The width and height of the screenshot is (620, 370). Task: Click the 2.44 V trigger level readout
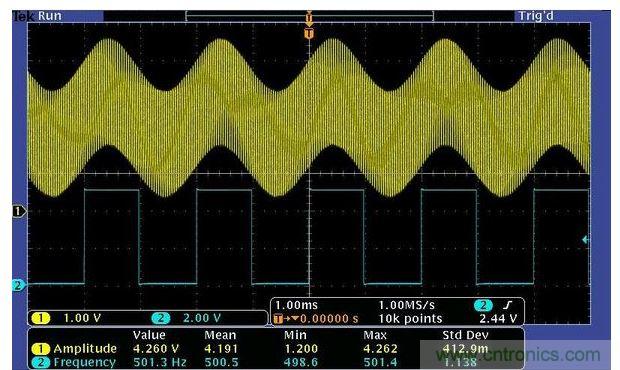click(x=498, y=319)
